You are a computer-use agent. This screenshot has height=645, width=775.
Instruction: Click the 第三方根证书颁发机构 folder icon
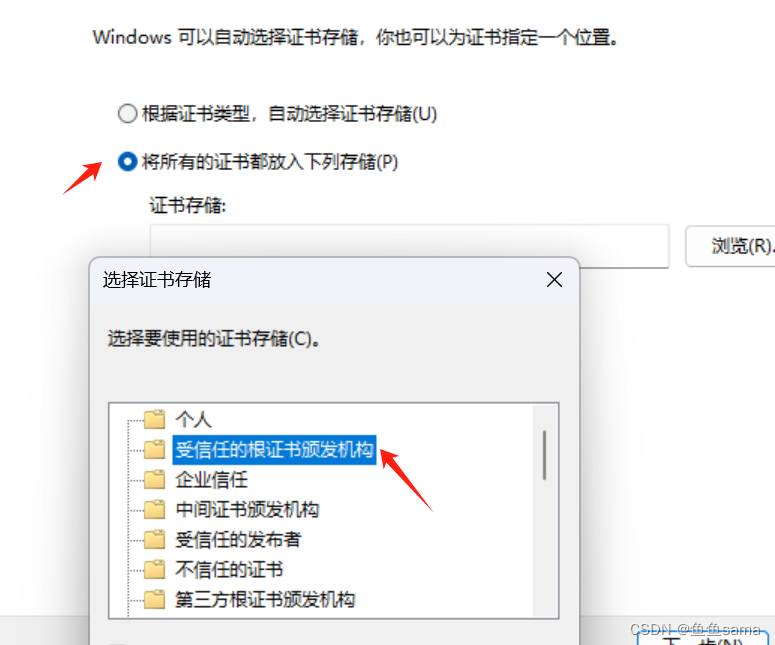[155, 600]
